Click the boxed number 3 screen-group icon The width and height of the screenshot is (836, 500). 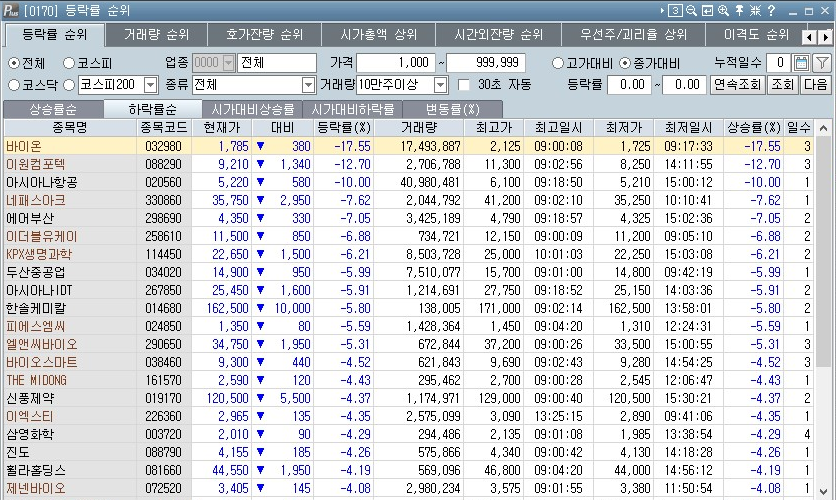(675, 10)
